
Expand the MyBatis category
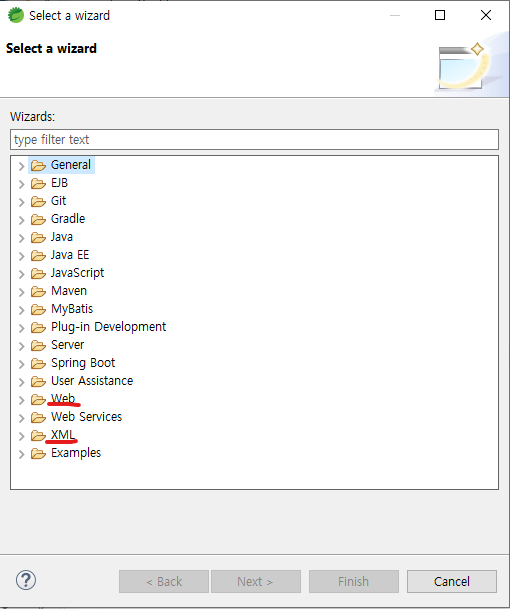pos(21,310)
